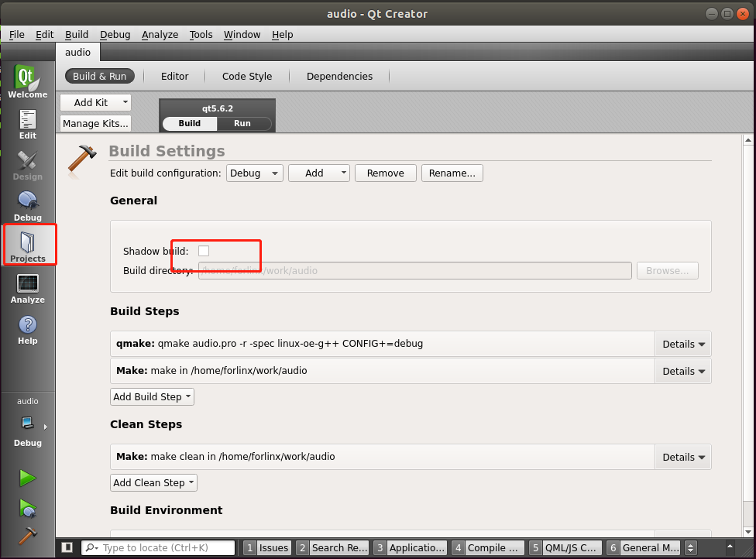
Task: Switch to the Code Style tab
Action: tap(247, 77)
